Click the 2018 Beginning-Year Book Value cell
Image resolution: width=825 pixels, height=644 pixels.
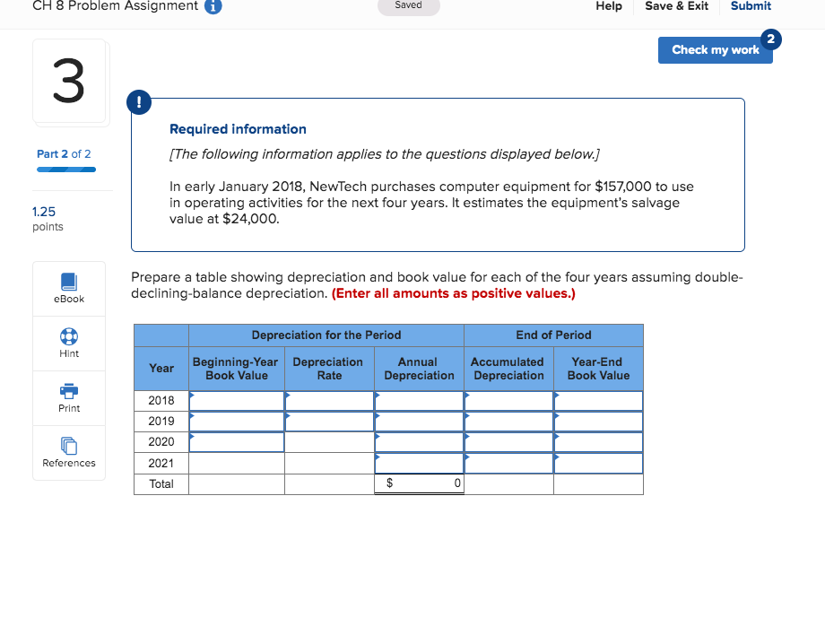236,400
